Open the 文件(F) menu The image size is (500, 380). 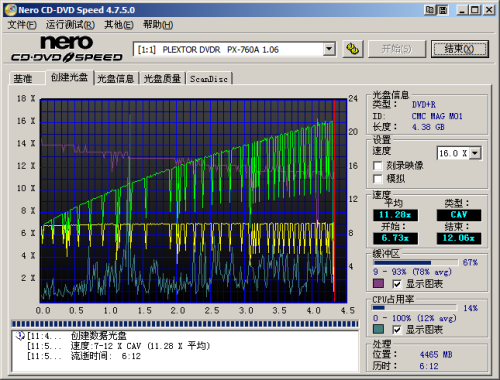tap(22, 25)
